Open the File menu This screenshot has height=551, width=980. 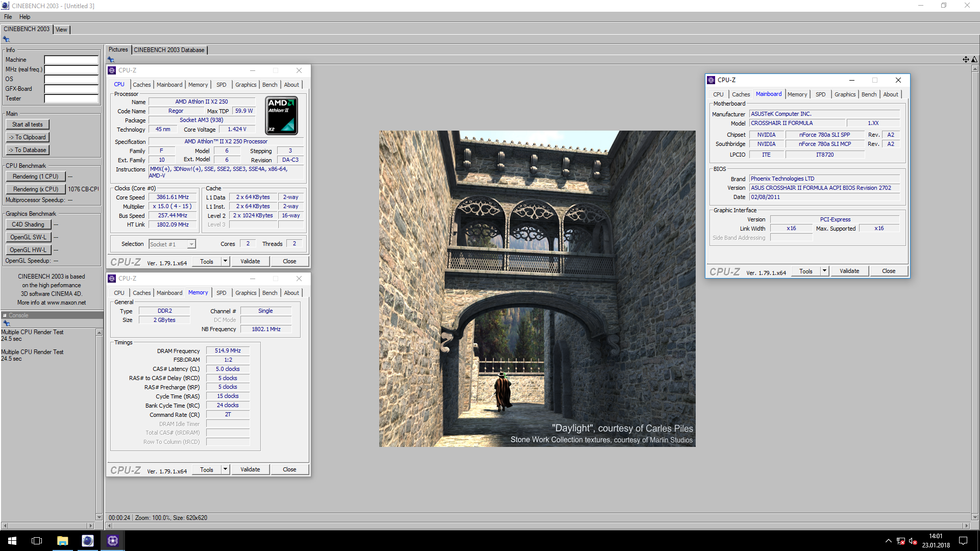click(8, 17)
